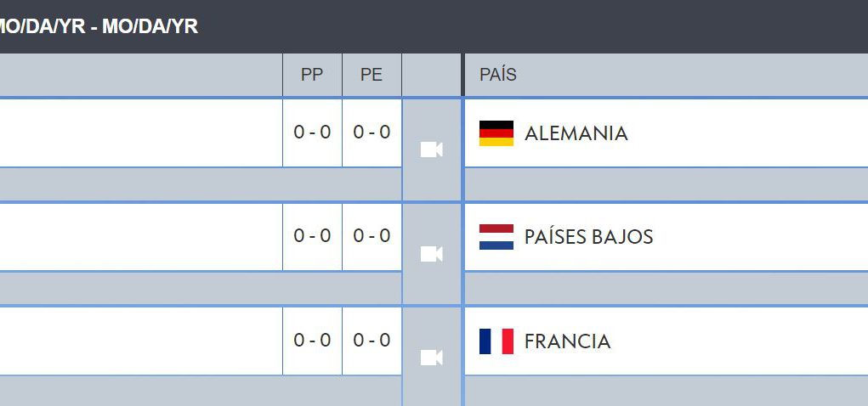Image resolution: width=868 pixels, height=406 pixels.
Task: Click the MO/DA/YR date range header
Action: tap(99, 26)
